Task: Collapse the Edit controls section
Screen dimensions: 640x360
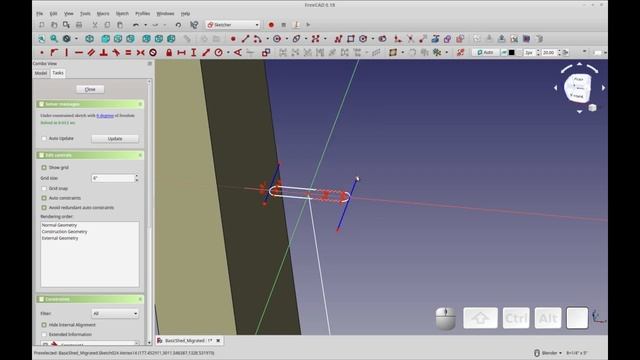Action: coord(140,155)
